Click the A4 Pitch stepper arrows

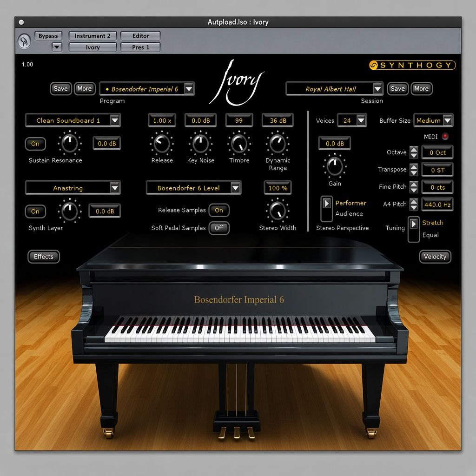coord(413,205)
